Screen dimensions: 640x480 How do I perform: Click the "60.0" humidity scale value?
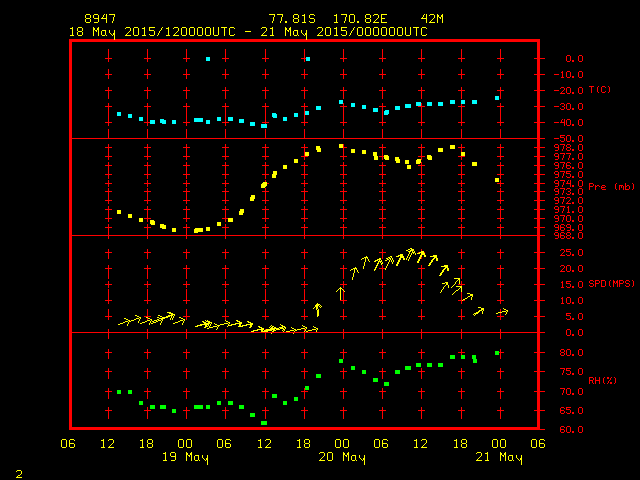point(571,429)
